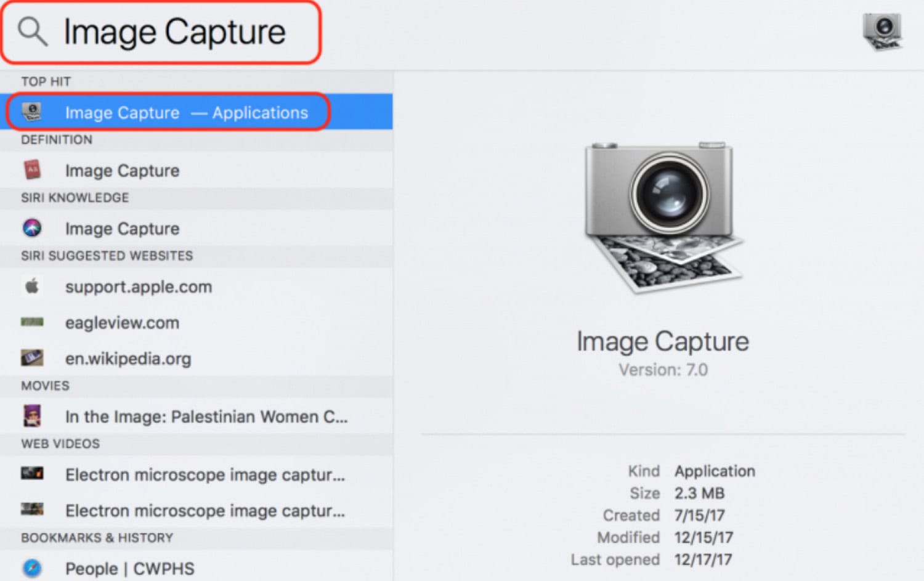Click the large Image Capture camera preview icon
This screenshot has width=924, height=581.
[663, 217]
